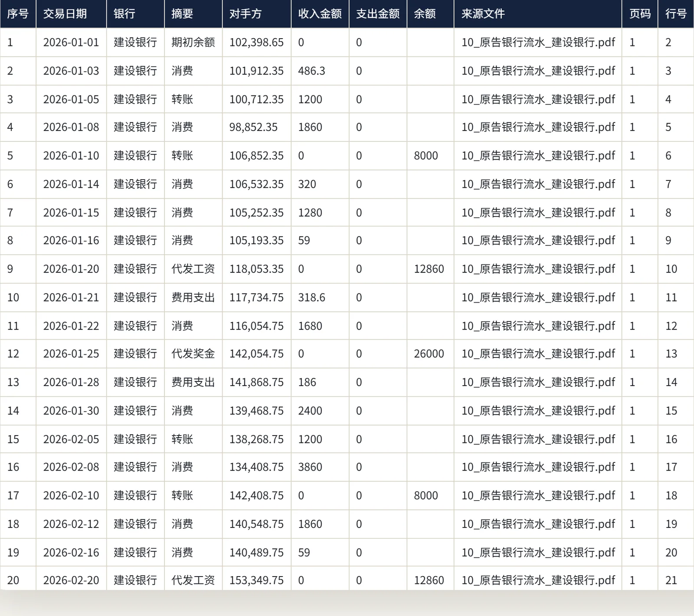Viewport: 694px width, 616px height.
Task: Click 建设银行 in the 2026-01-30 row
Action: (135, 411)
